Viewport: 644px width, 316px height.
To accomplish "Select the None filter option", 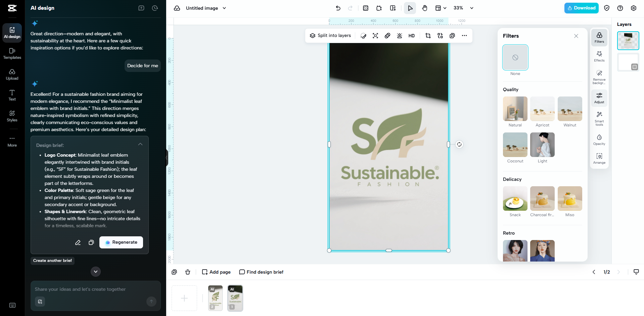I will (x=515, y=57).
